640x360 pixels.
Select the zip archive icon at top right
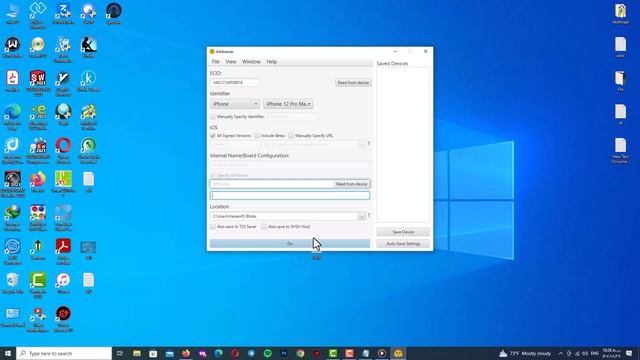(620, 13)
